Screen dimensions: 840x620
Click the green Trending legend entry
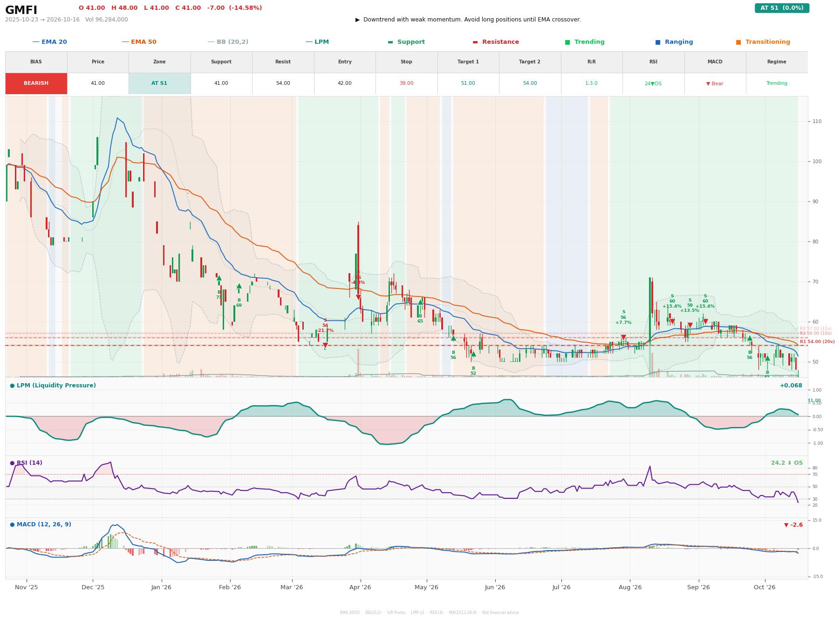pyautogui.click(x=585, y=42)
